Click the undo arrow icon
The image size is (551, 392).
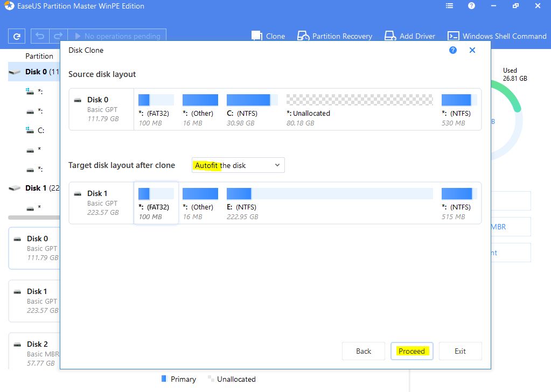coord(39,36)
